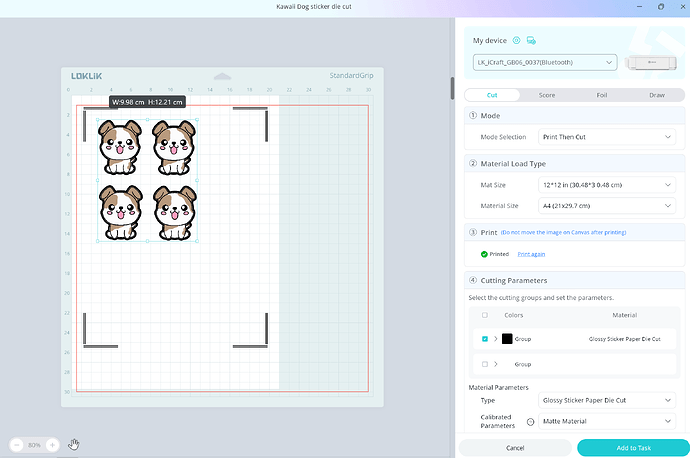This screenshot has width=690, height=458.
Task: Click the Print again link
Action: (x=531, y=254)
